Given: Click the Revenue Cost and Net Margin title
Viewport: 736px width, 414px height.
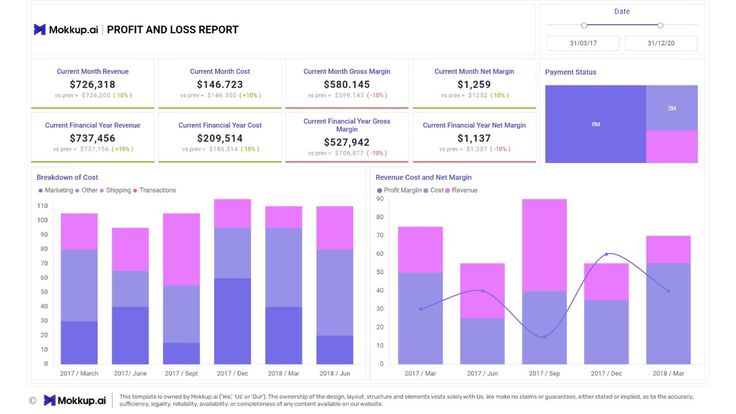Looking at the screenshot, I should point(423,177).
